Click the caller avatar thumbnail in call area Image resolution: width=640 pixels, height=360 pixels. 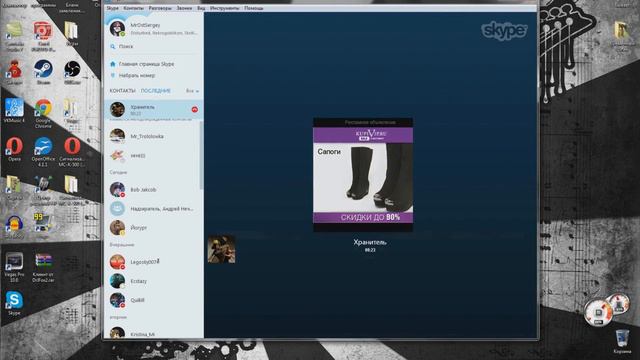(221, 249)
